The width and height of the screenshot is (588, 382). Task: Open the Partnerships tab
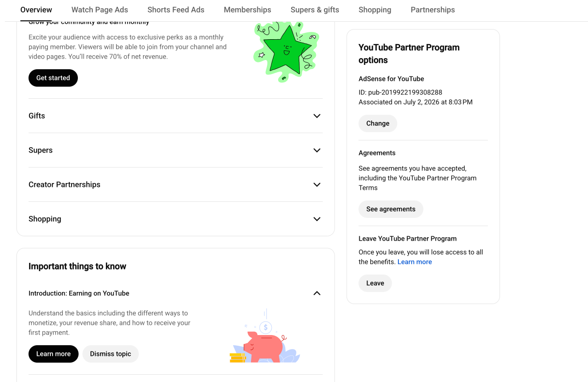(x=433, y=10)
